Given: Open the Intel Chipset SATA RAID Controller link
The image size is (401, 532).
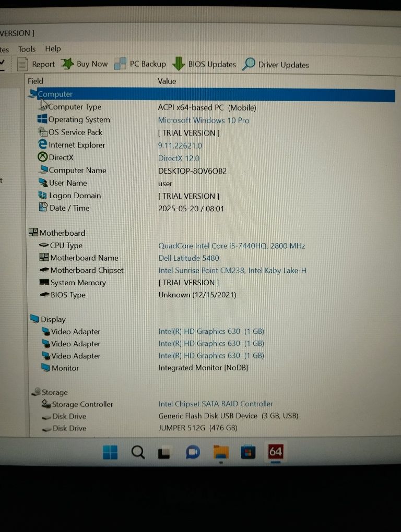Looking at the screenshot, I should [216, 404].
